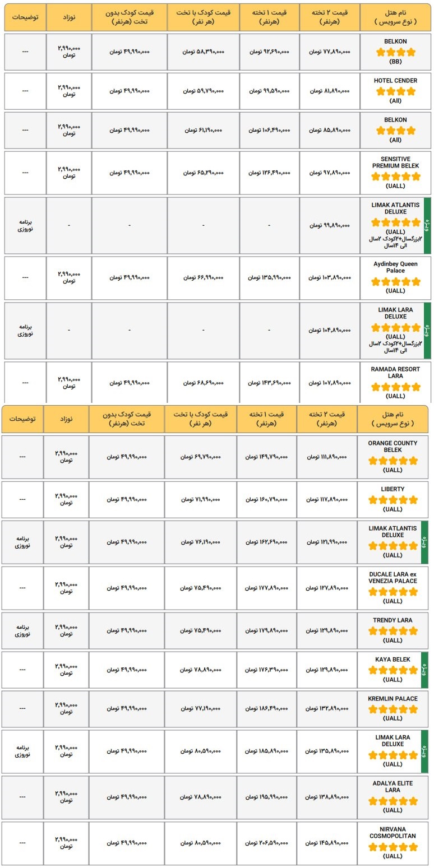Select the Aydinbey Queen Palace star rating
Viewport: 434px width, 868px height.
click(x=395, y=281)
